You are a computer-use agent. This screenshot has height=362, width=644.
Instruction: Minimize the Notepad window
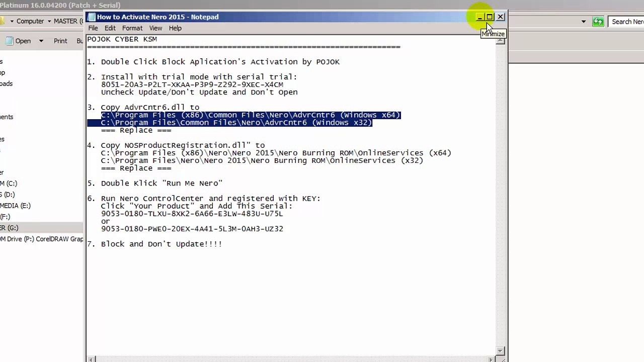pyautogui.click(x=479, y=17)
